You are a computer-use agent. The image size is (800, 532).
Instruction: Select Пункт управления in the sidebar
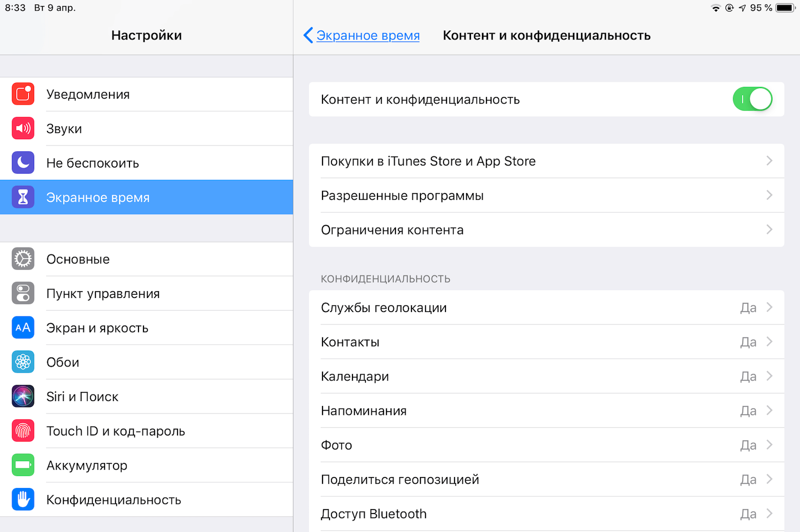click(146, 293)
